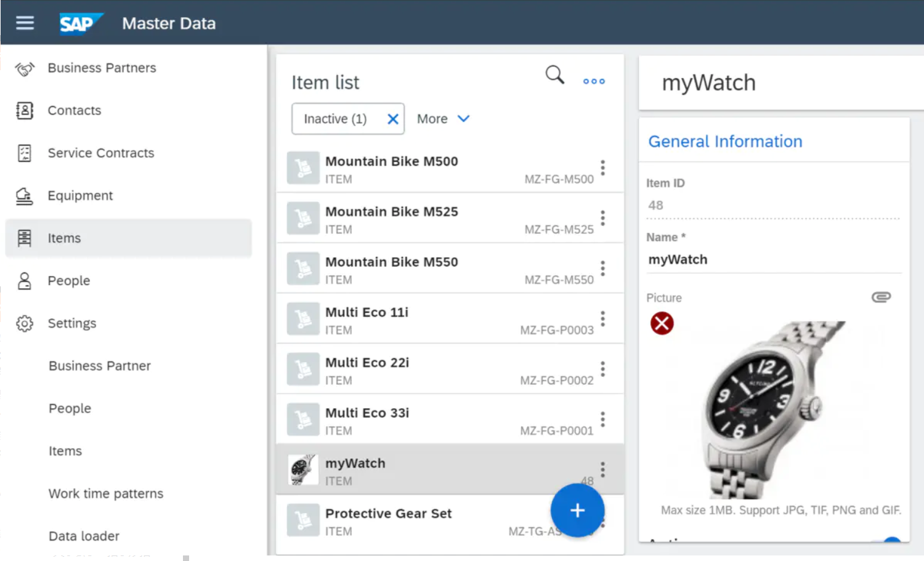Open search in the Item list
This screenshot has height=561, width=924.
point(554,75)
